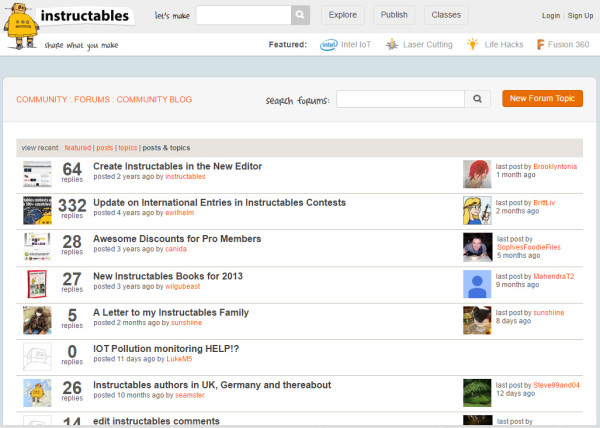Go to the COMMUNITY breadcrumb link

[x=42, y=99]
